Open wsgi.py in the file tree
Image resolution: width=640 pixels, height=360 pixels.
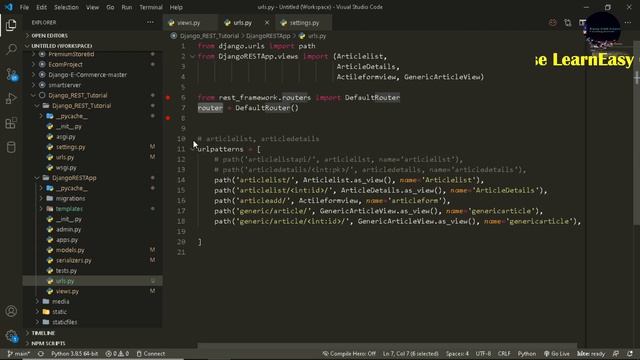(x=66, y=167)
